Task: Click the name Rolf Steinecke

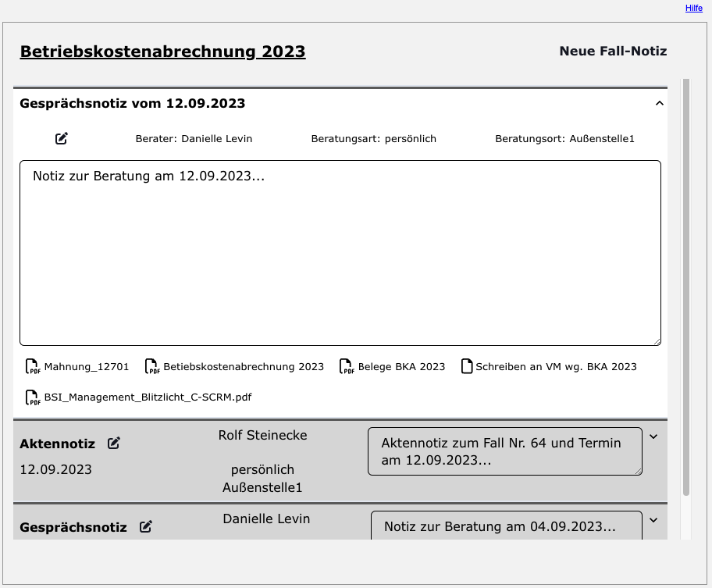Action: [262, 435]
